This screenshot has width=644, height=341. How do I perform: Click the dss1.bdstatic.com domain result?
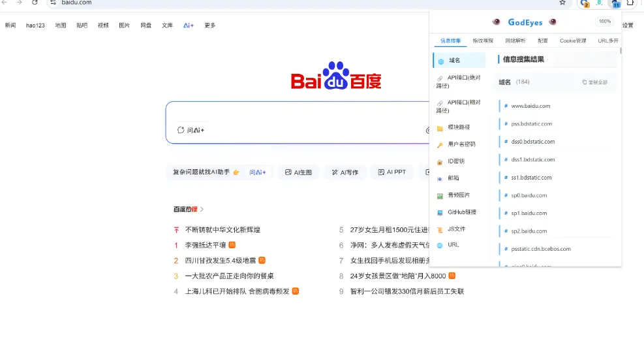(x=532, y=159)
